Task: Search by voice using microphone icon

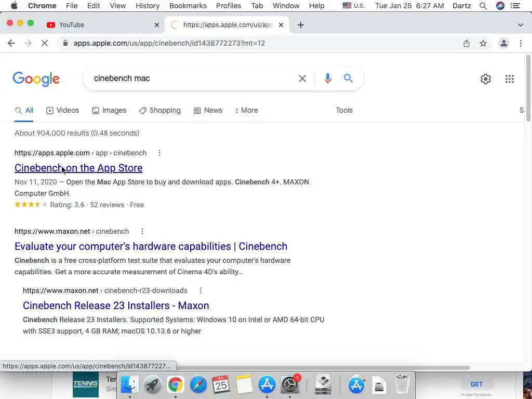Action: click(327, 78)
